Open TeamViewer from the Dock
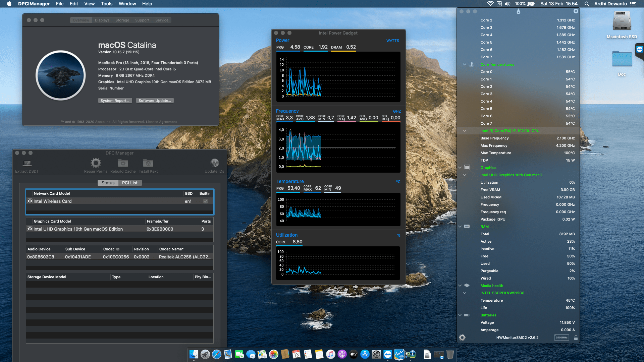This screenshot has width=644, height=362. click(x=388, y=354)
